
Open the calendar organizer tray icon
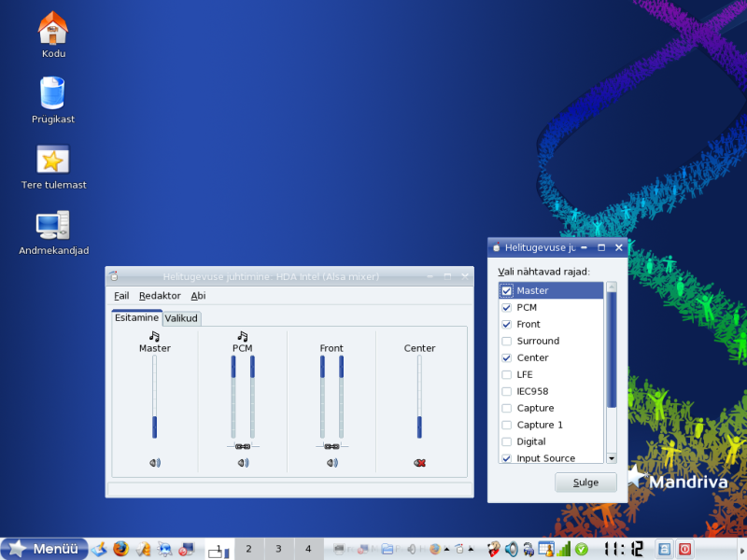click(x=546, y=549)
